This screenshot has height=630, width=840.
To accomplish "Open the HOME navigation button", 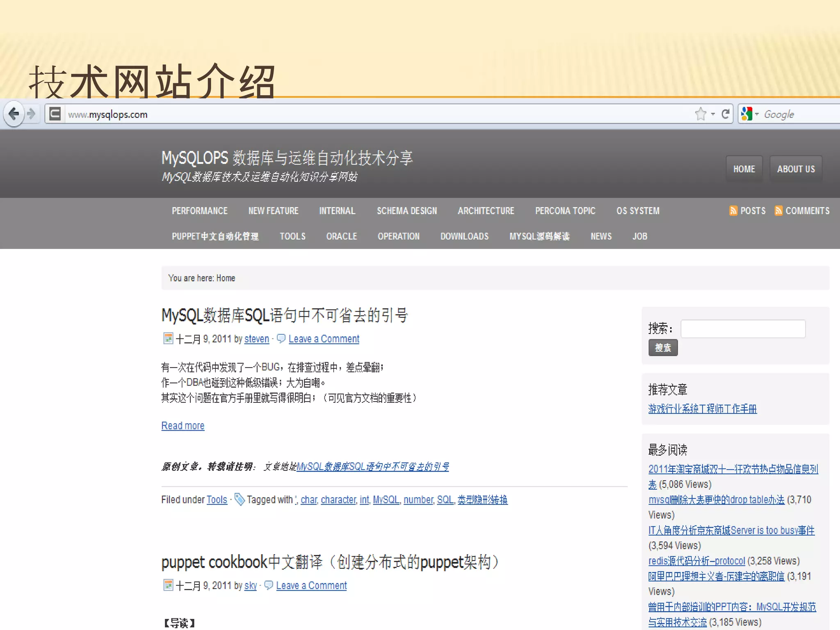I will coord(744,169).
